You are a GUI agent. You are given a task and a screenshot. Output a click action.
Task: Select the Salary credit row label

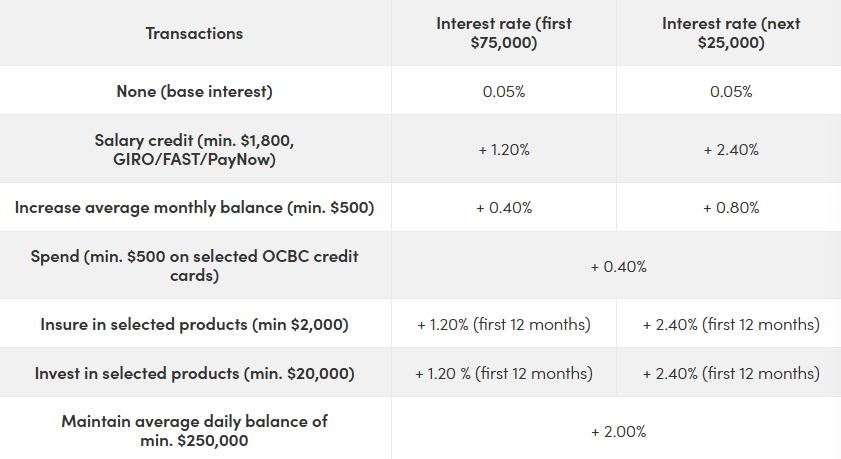point(194,149)
